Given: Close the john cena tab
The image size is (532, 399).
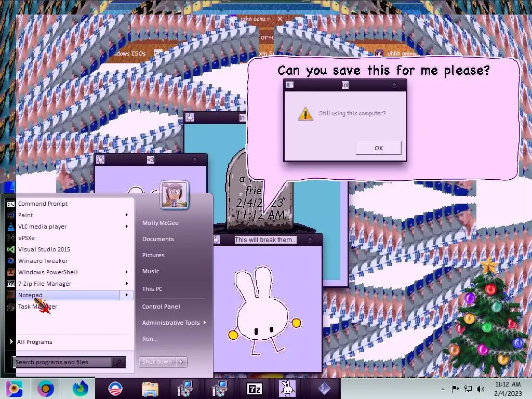Looking at the screenshot, I should 280,19.
